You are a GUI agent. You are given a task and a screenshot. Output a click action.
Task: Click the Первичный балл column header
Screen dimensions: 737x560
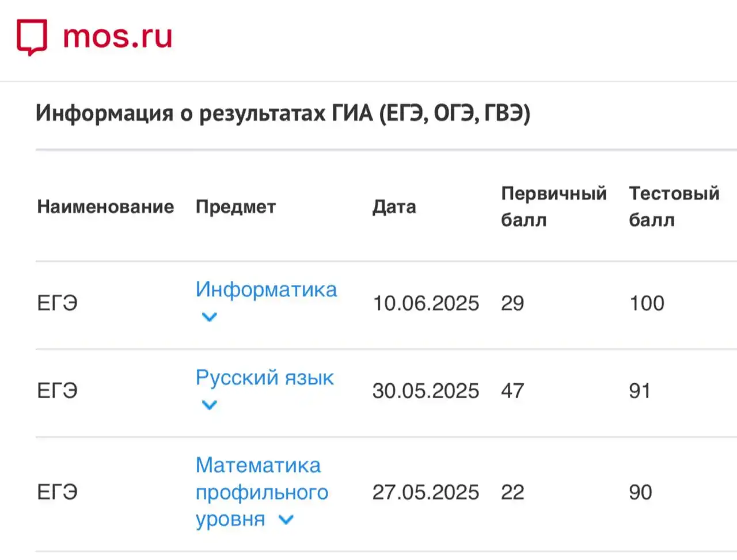pyautogui.click(x=554, y=206)
